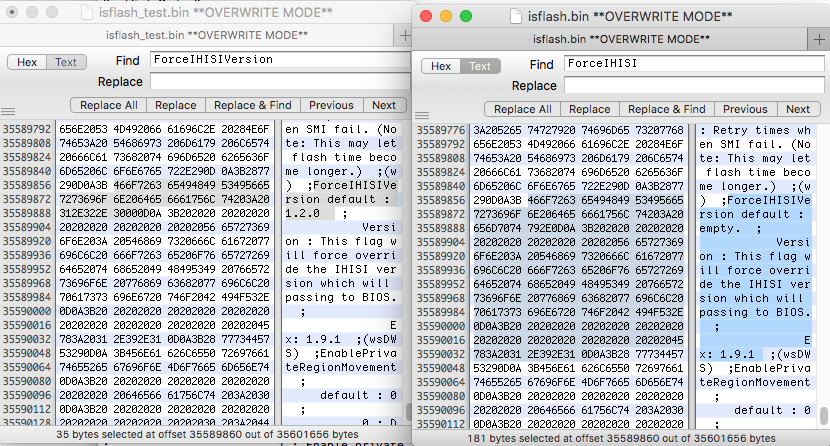Switch to Hex search mode in isflash.bin
The height and width of the screenshot is (446, 830).
441,66
